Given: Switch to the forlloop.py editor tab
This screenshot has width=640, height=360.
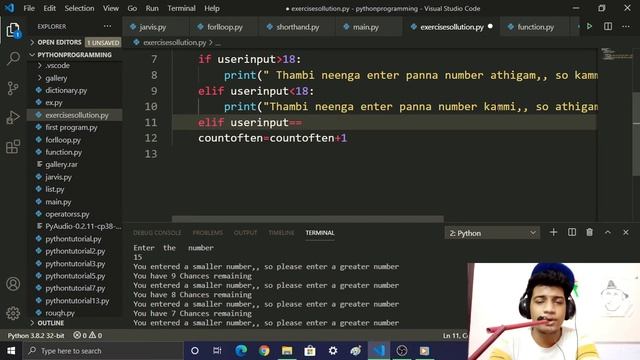Looking at the screenshot, I should [x=224, y=27].
